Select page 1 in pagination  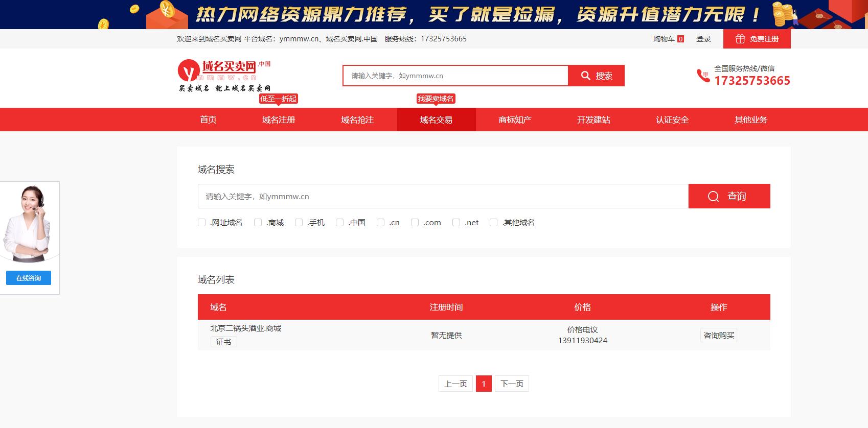click(x=484, y=384)
